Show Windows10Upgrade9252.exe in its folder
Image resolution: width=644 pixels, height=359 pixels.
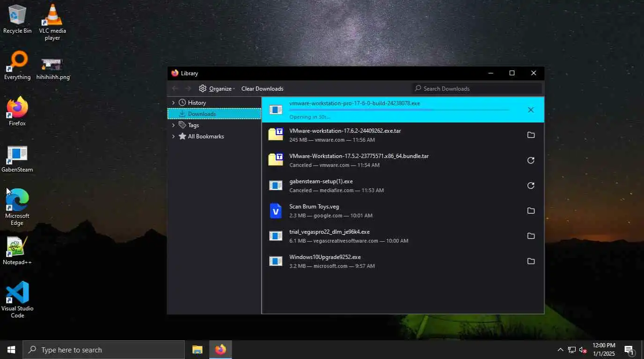pyautogui.click(x=531, y=261)
